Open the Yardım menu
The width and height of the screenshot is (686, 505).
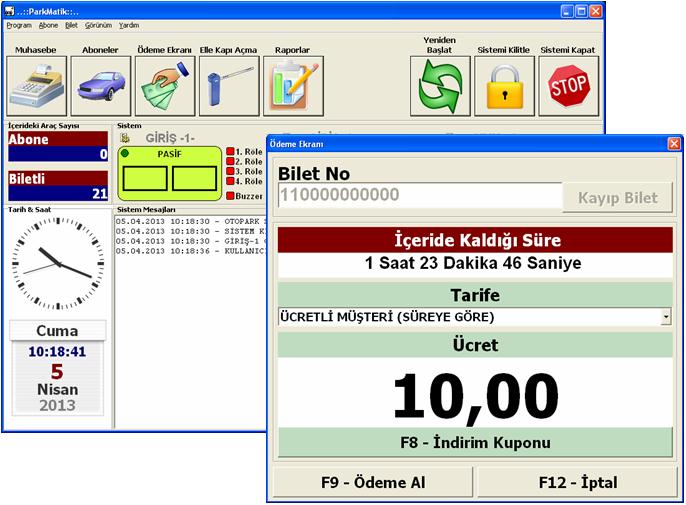point(129,24)
